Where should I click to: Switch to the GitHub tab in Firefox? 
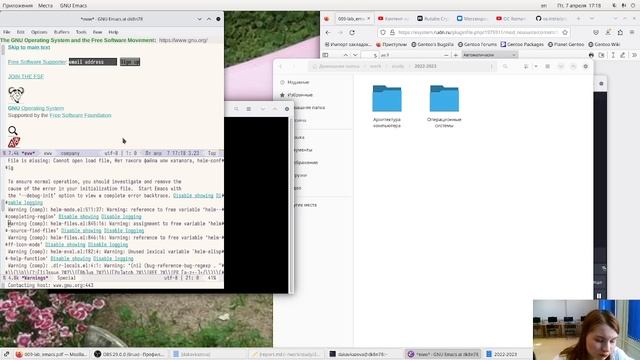(551, 19)
